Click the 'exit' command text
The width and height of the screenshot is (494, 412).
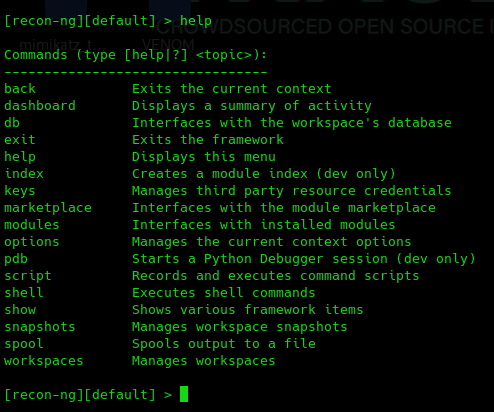coord(20,140)
